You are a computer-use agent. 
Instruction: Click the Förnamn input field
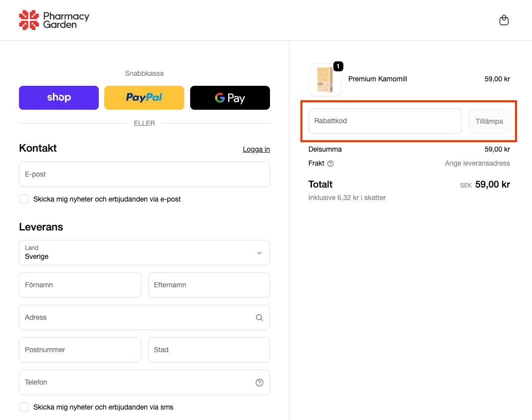point(80,285)
